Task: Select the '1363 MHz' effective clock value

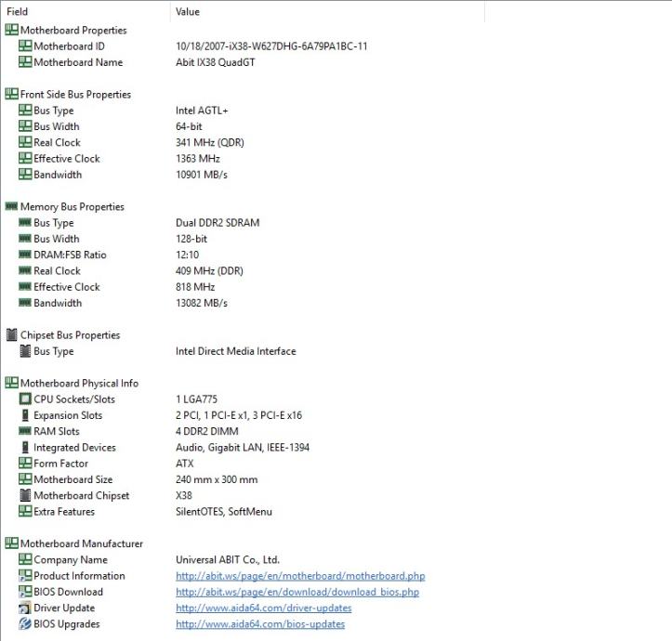Action: pyautogui.click(x=198, y=159)
